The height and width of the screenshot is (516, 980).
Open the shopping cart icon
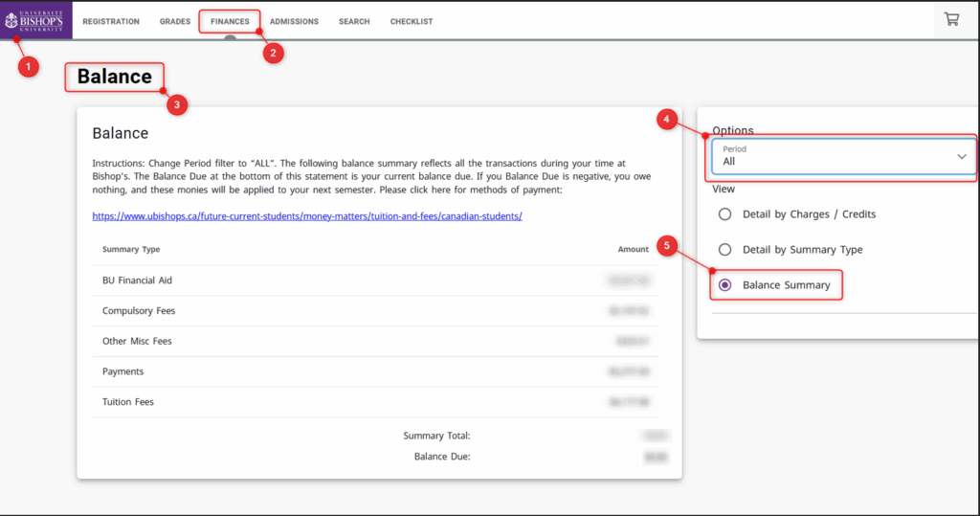[951, 19]
